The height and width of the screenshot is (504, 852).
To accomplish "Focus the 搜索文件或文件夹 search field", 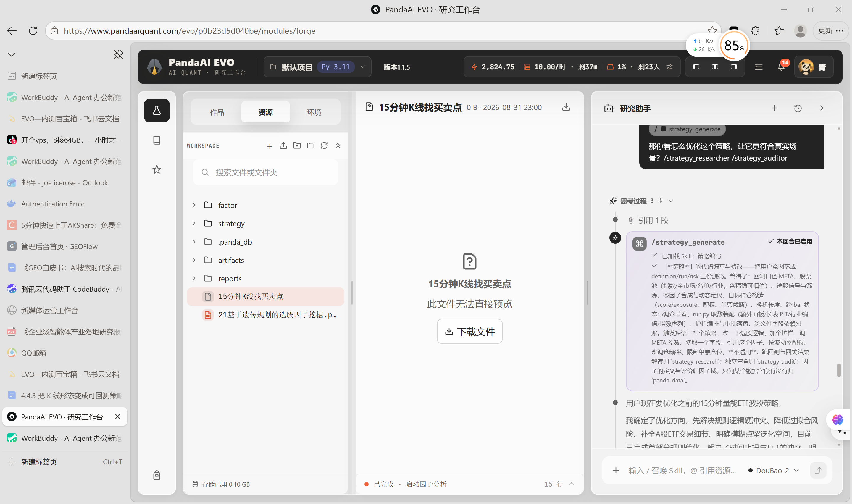I will (x=265, y=172).
